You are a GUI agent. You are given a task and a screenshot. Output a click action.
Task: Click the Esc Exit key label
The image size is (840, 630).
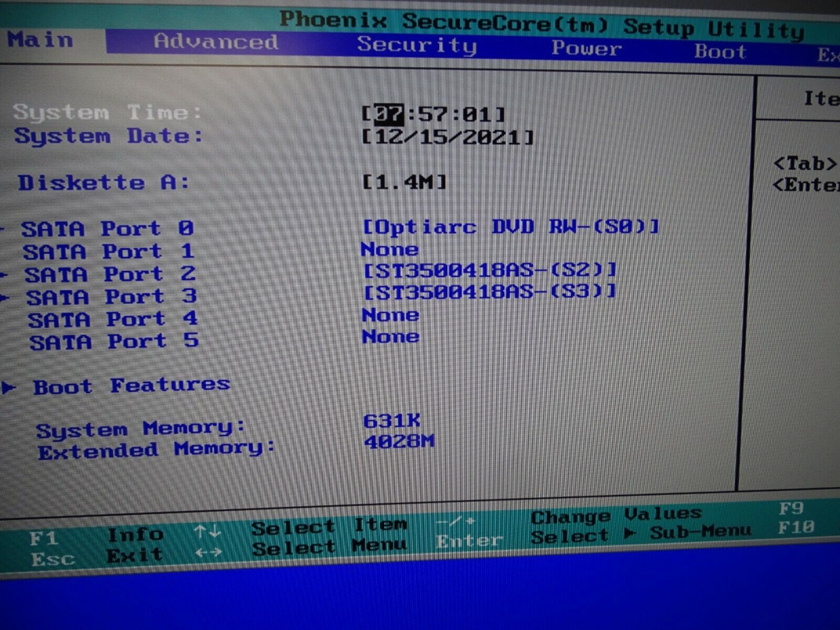pyautogui.click(x=52, y=559)
